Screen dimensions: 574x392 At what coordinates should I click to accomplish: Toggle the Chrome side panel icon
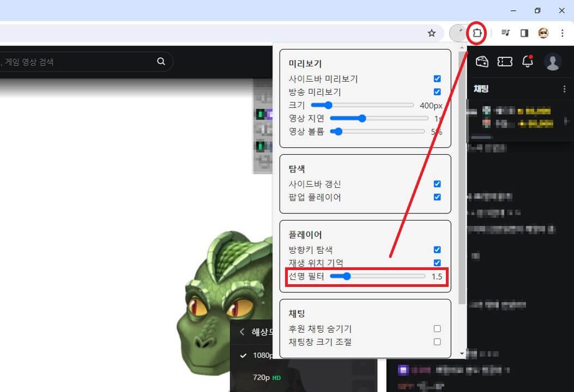coord(524,33)
